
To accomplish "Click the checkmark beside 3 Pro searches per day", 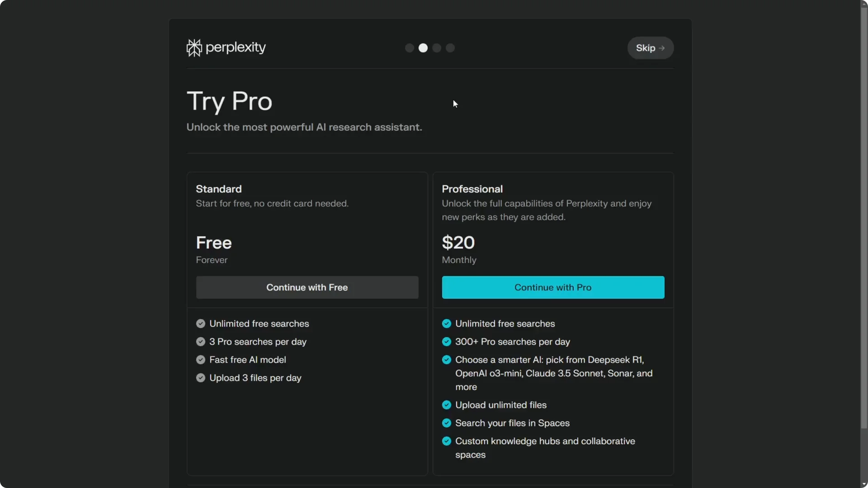I will (x=201, y=342).
